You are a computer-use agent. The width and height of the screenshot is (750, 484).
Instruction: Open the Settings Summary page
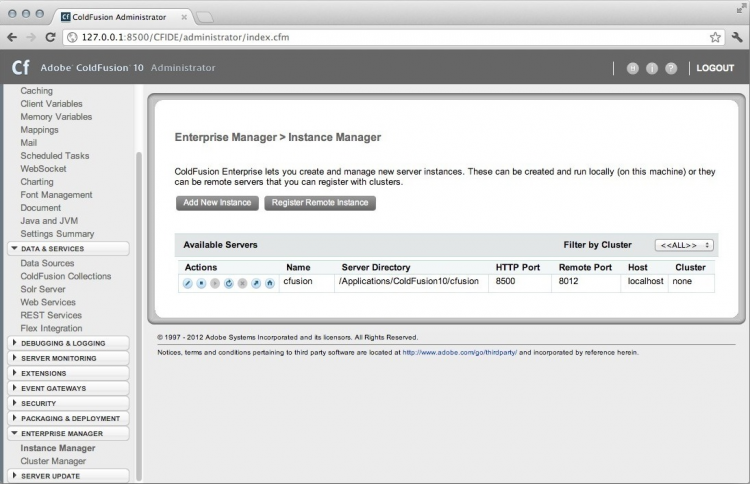coord(57,234)
